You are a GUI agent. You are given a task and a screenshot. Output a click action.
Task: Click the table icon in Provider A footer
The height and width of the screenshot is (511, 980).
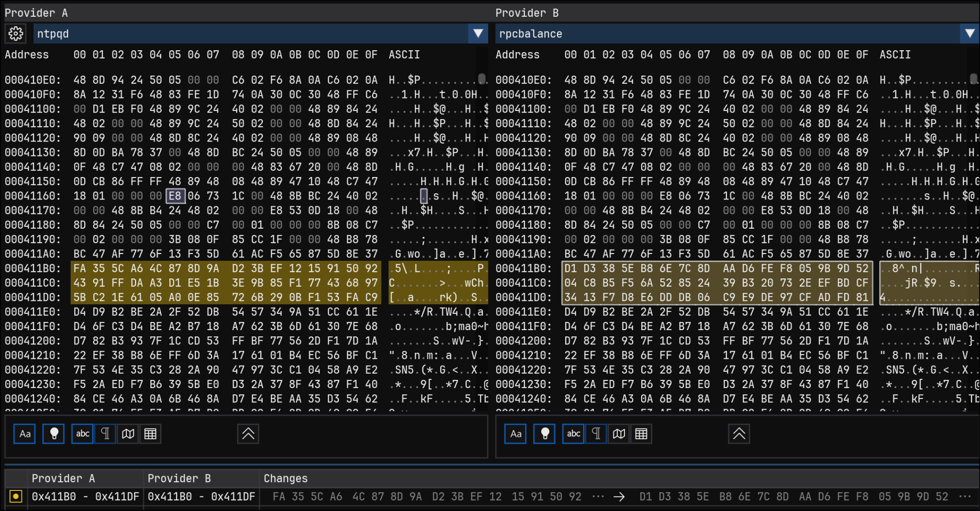(150, 434)
